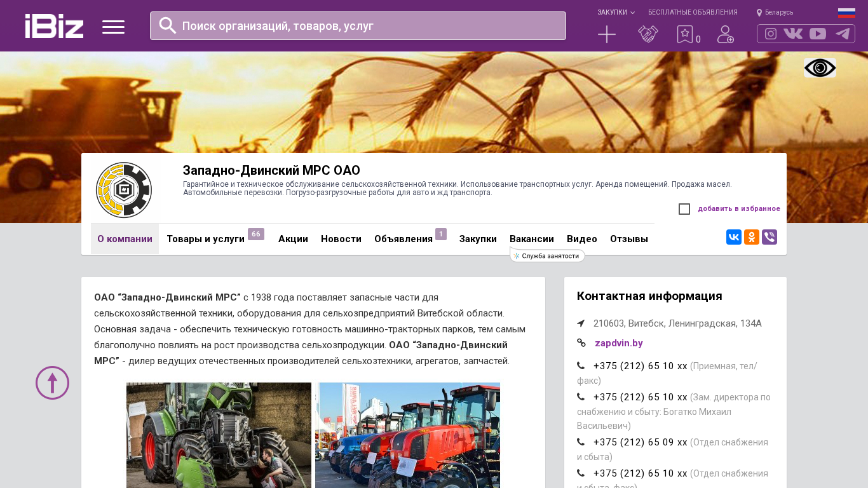Share via the blue VK button
Viewport: 868px width, 488px height.
[734, 237]
